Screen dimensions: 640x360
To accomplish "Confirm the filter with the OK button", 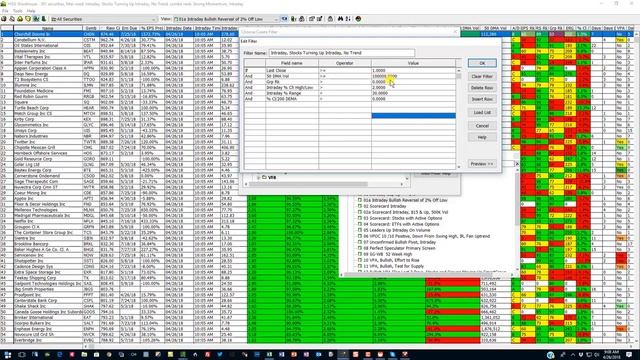I will pos(482,63).
